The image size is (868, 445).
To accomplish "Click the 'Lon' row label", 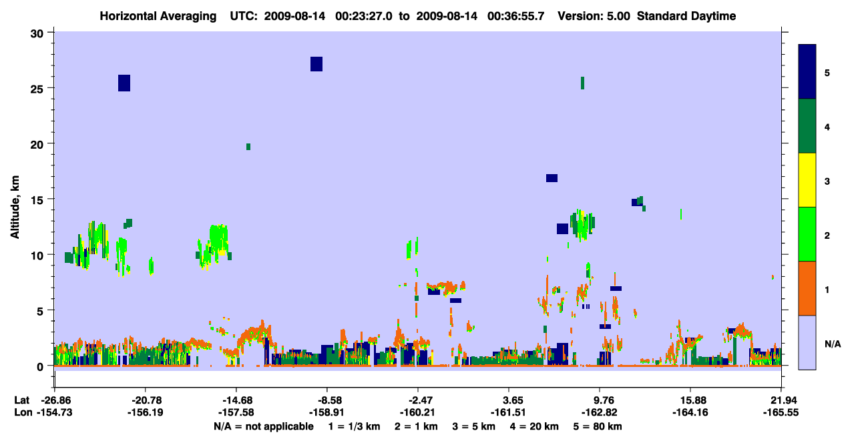I will [x=23, y=413].
